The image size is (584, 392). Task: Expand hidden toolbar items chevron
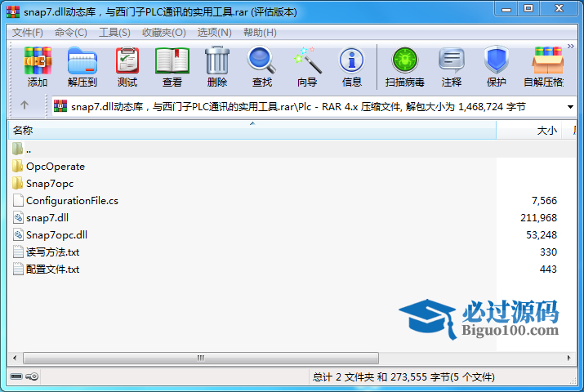pos(571,47)
